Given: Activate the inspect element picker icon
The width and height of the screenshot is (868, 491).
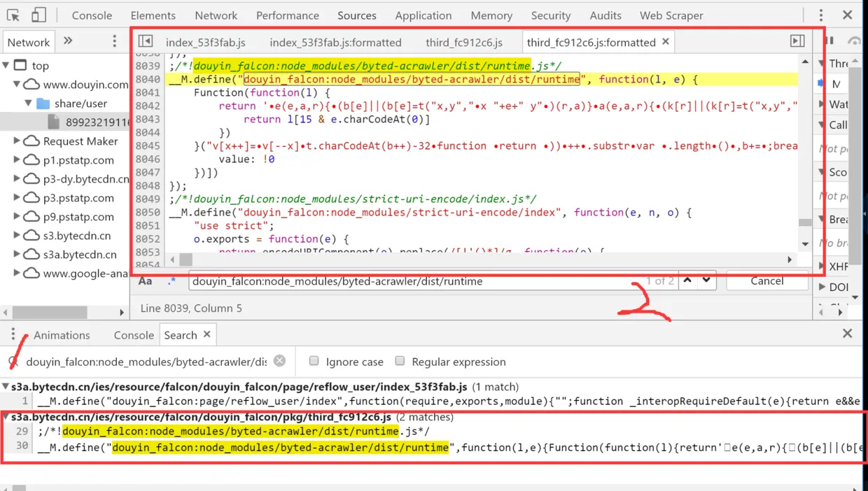Looking at the screenshot, I should coord(13,15).
